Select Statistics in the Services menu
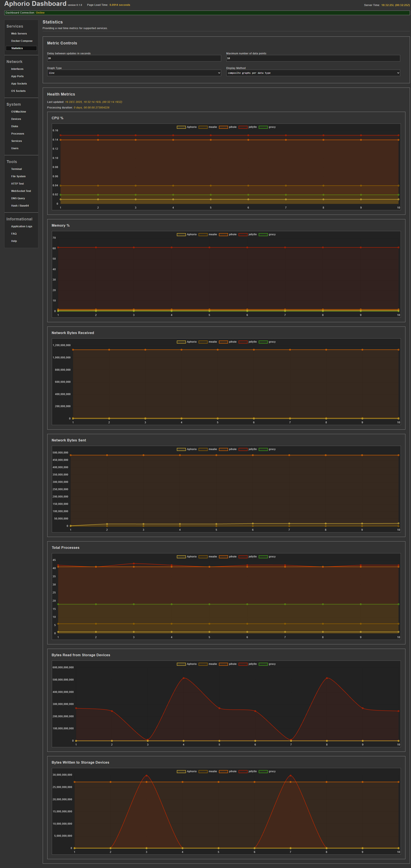The width and height of the screenshot is (411, 868). [17, 49]
